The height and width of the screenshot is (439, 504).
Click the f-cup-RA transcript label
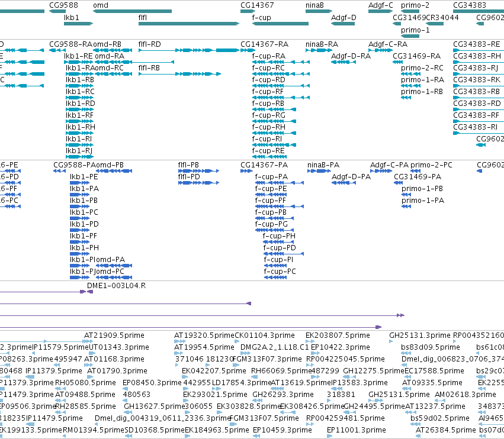268,56
